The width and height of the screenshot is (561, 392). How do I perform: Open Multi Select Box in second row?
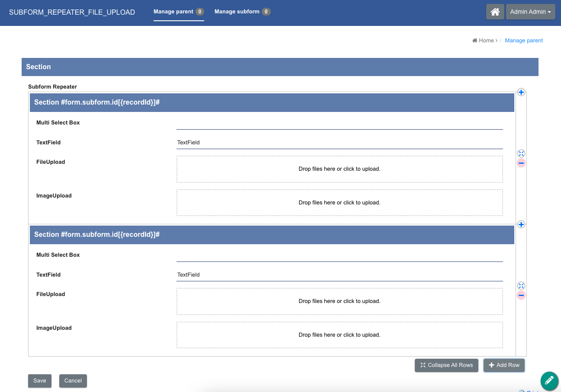pyautogui.click(x=339, y=255)
